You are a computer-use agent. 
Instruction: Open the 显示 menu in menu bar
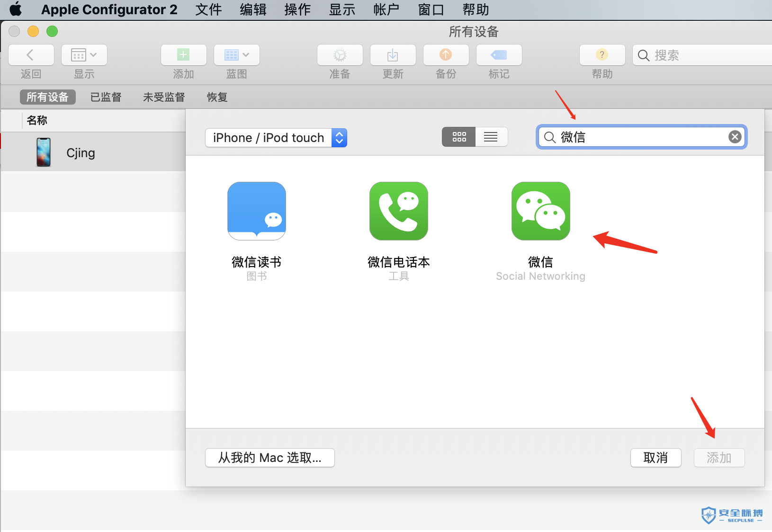point(342,9)
